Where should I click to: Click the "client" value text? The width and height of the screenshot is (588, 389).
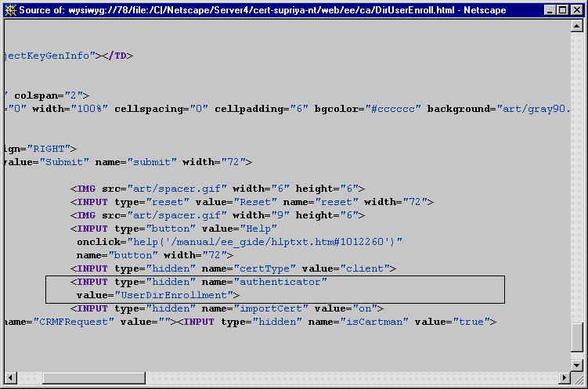[366, 268]
